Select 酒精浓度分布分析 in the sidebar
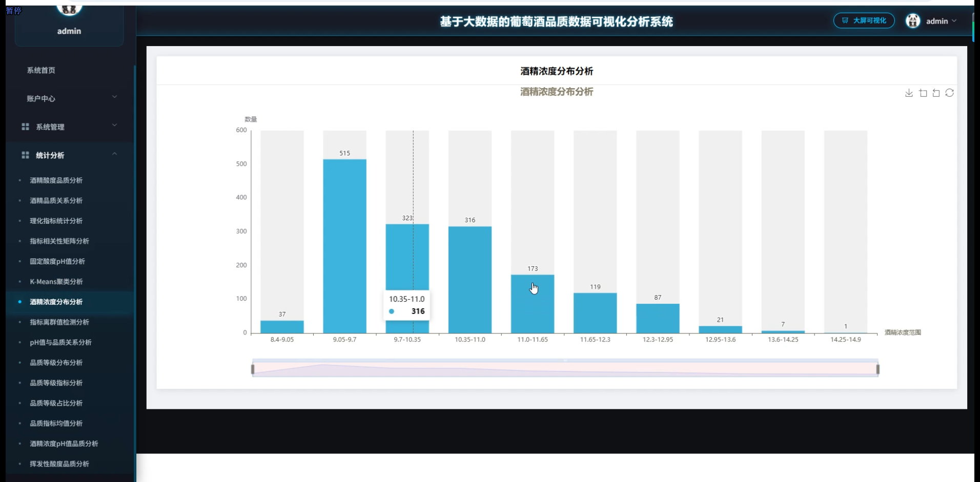This screenshot has height=482, width=980. [56, 302]
